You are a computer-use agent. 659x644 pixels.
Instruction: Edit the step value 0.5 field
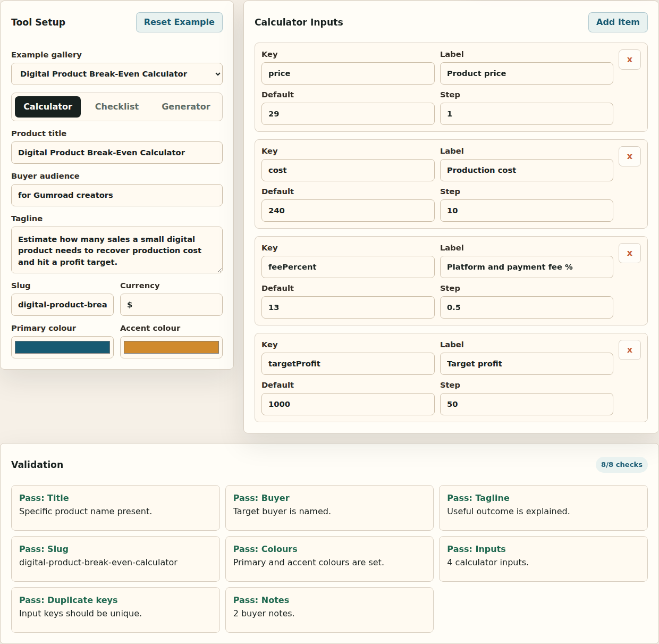(527, 307)
